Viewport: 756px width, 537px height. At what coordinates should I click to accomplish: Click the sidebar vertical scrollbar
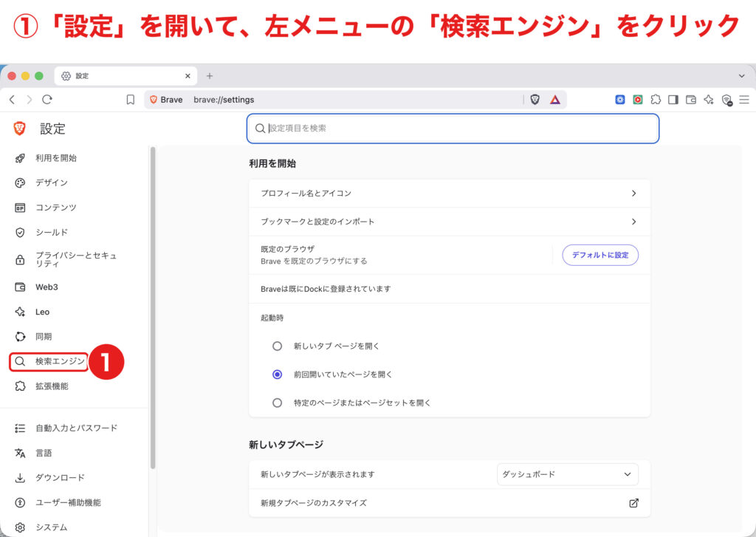153,308
